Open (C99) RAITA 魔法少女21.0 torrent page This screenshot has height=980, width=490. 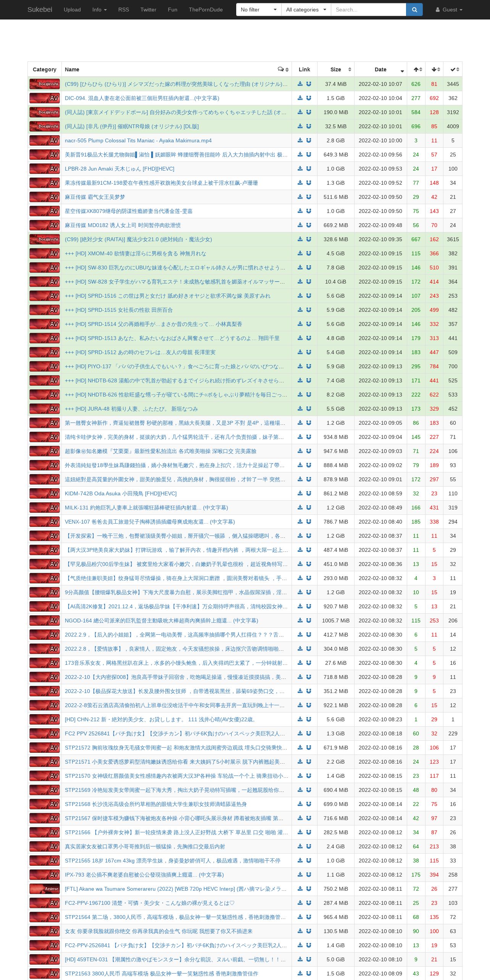point(138,239)
